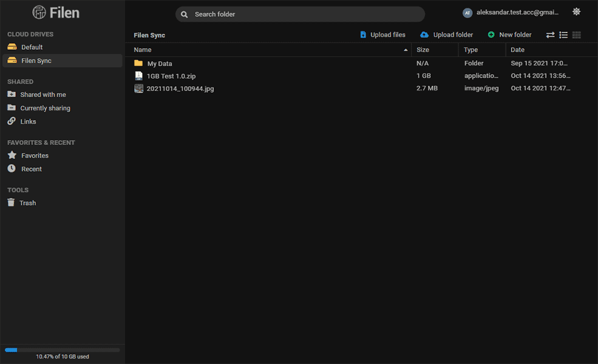Click the Upload folder cloud icon

click(424, 35)
